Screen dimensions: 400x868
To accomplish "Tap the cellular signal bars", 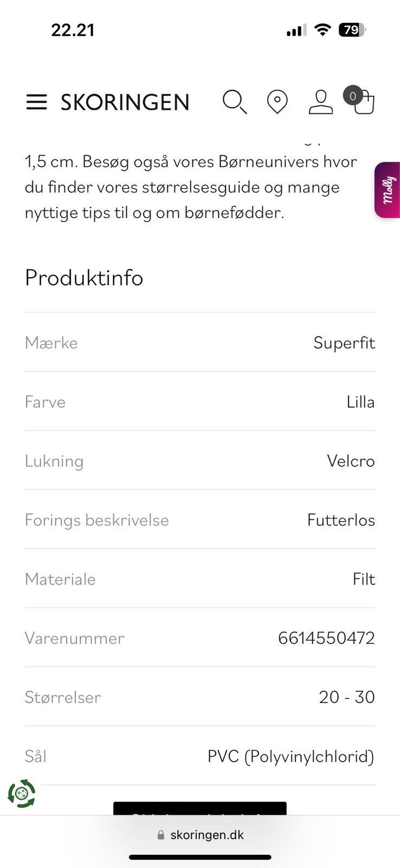I will pyautogui.click(x=296, y=30).
